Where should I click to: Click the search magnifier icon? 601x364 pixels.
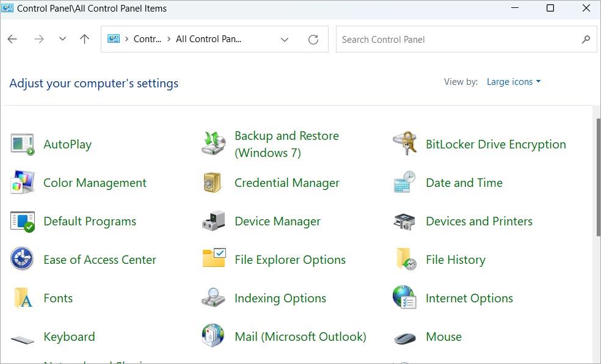586,39
